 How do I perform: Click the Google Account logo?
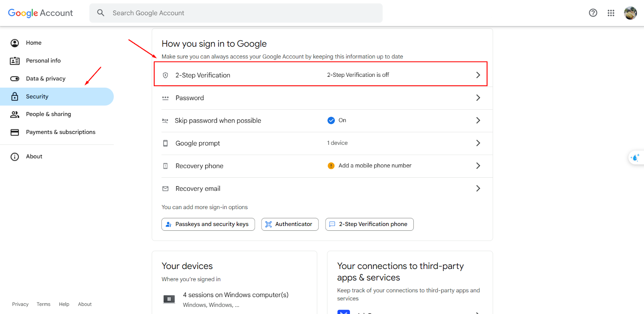click(40, 13)
